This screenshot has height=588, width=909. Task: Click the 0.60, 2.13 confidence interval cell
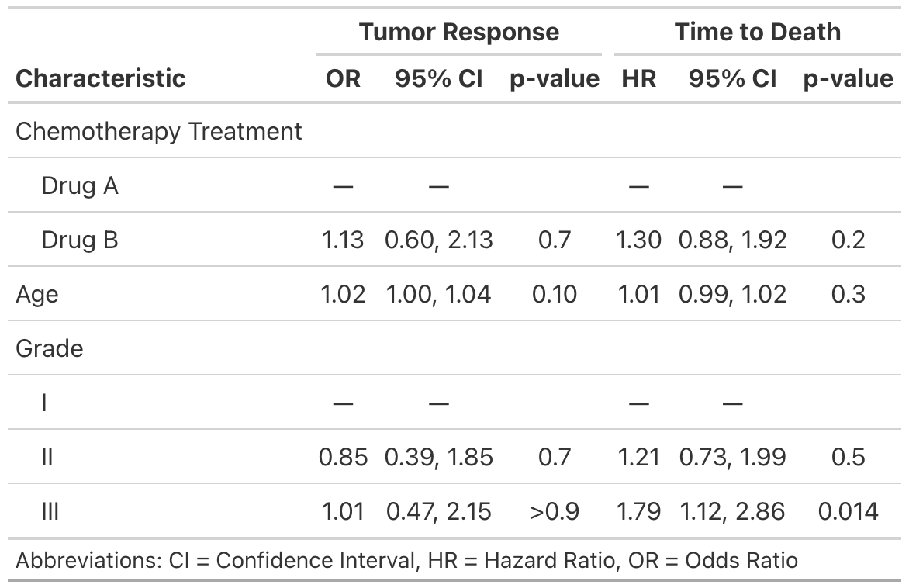point(438,240)
